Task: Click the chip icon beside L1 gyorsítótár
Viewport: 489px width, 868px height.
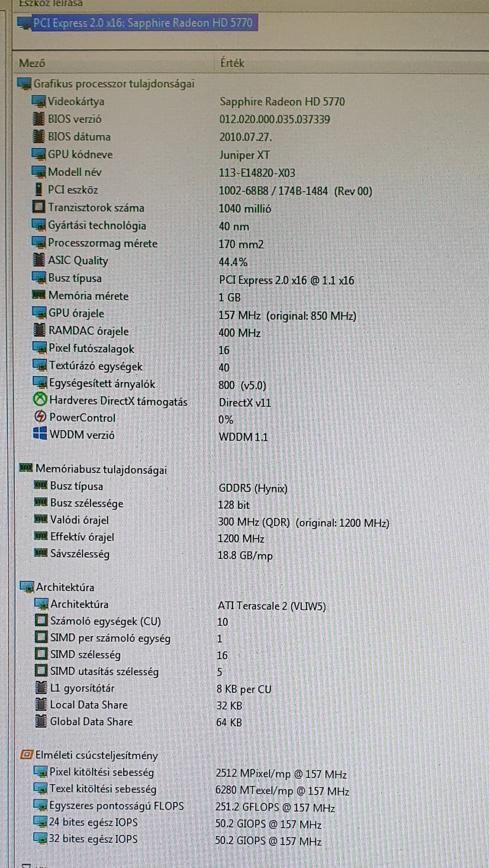Action: tap(41, 688)
